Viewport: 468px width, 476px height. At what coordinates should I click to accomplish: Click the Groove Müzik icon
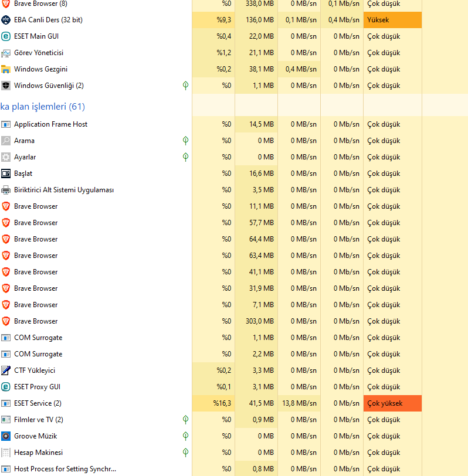point(6,436)
